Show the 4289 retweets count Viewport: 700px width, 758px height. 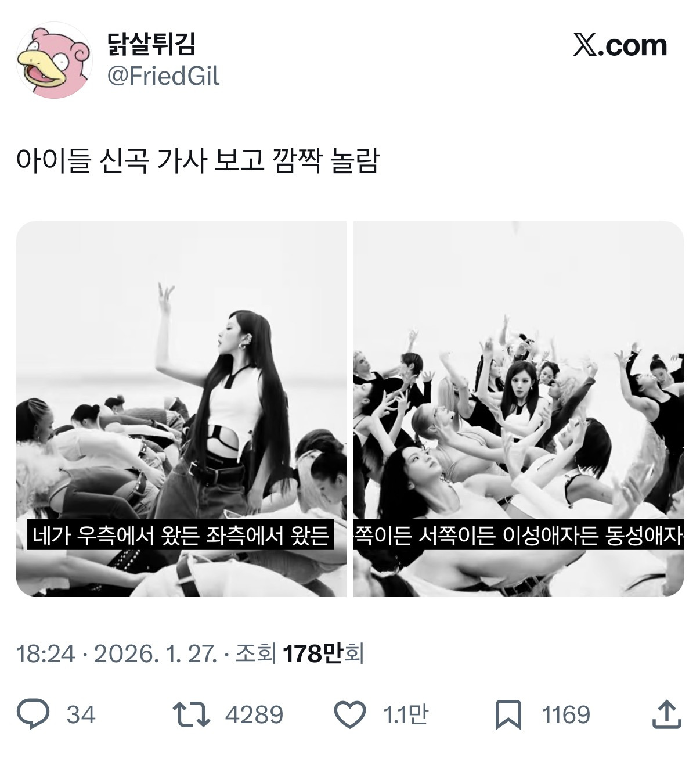[x=254, y=715]
